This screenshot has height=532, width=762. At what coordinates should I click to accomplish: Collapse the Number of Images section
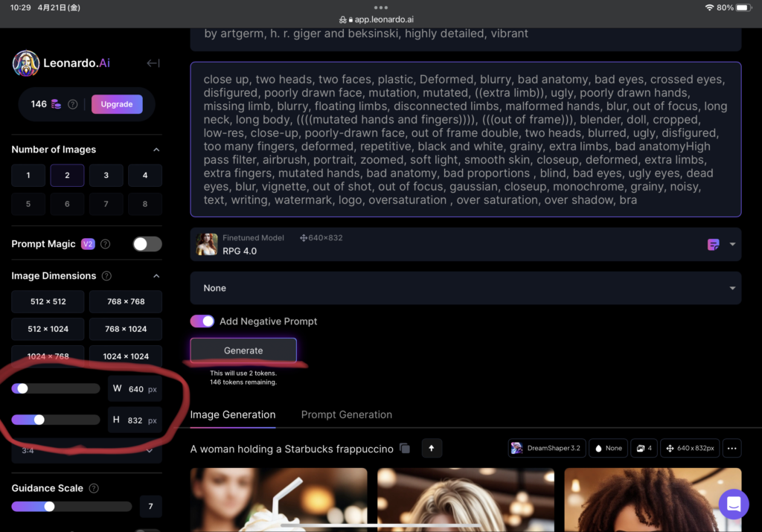(x=156, y=150)
